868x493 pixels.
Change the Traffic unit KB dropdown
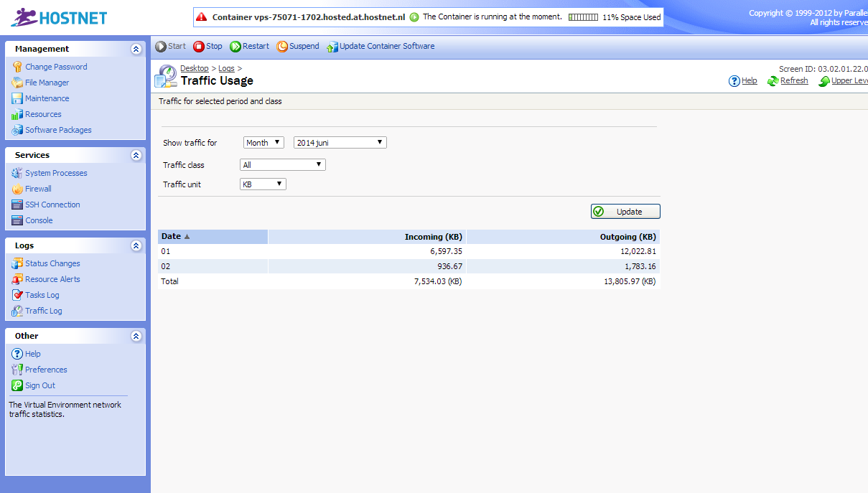tap(263, 184)
